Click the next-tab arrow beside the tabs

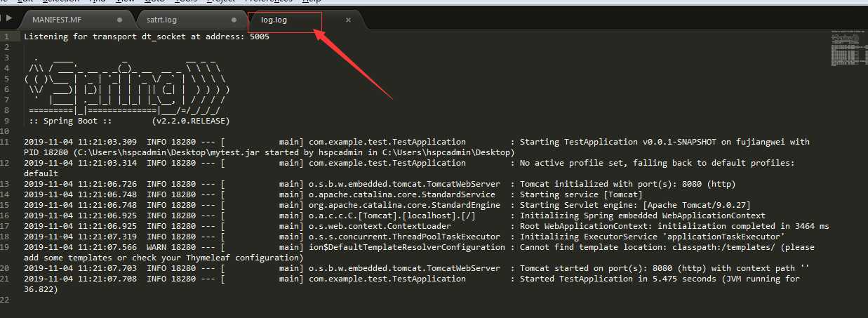tap(9, 17)
